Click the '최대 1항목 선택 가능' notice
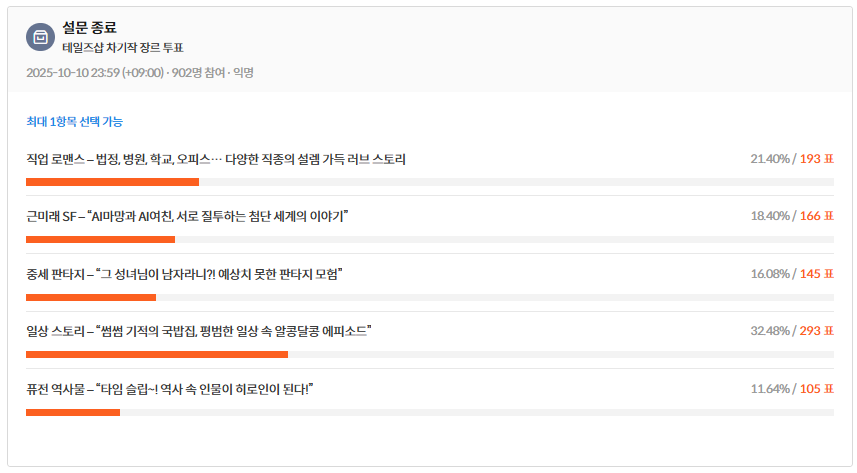The width and height of the screenshot is (857, 473). (74, 122)
